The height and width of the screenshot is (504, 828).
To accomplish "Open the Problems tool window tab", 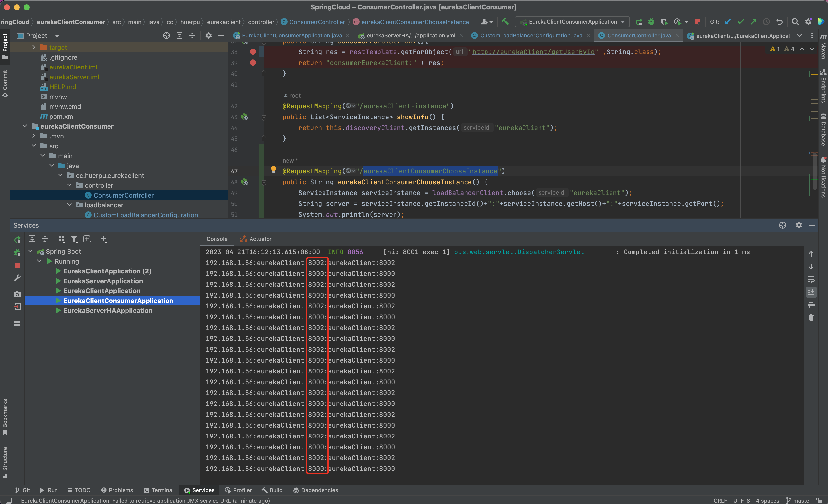I will click(x=117, y=490).
